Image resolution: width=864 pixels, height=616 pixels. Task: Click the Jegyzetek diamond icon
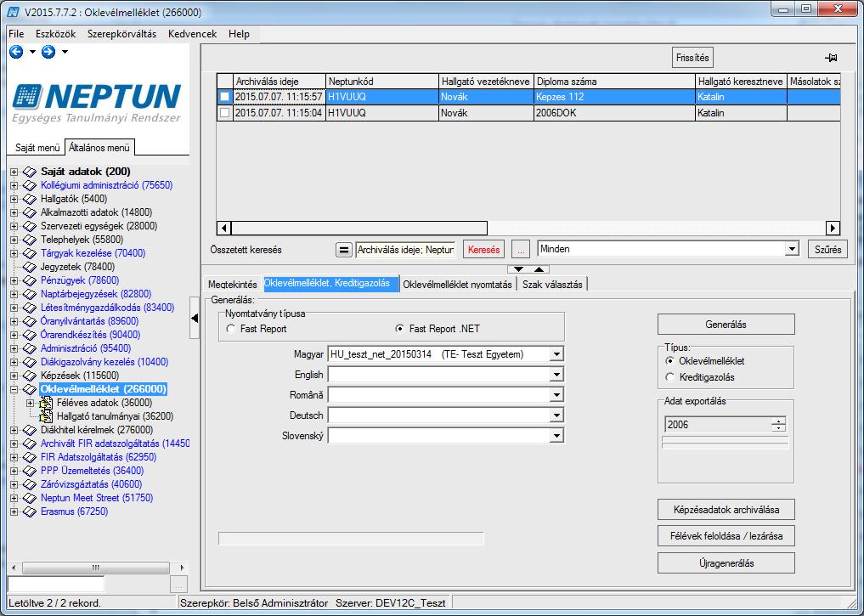click(x=30, y=268)
